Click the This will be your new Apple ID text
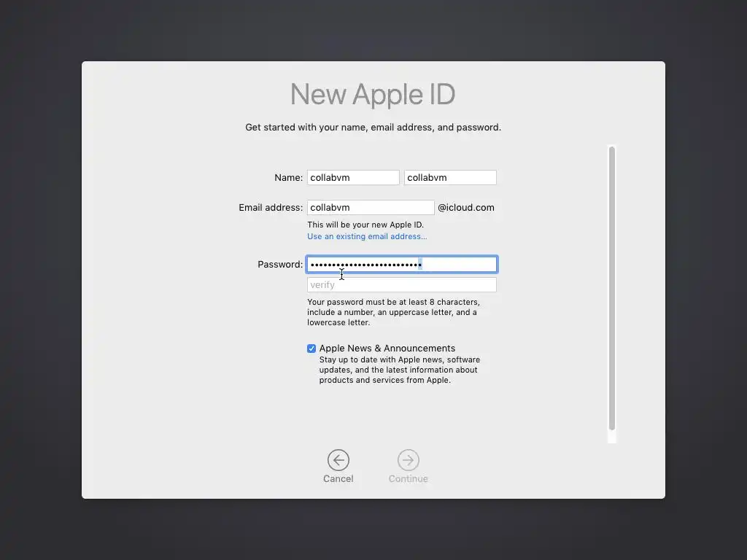The height and width of the screenshot is (560, 747). pos(365,225)
